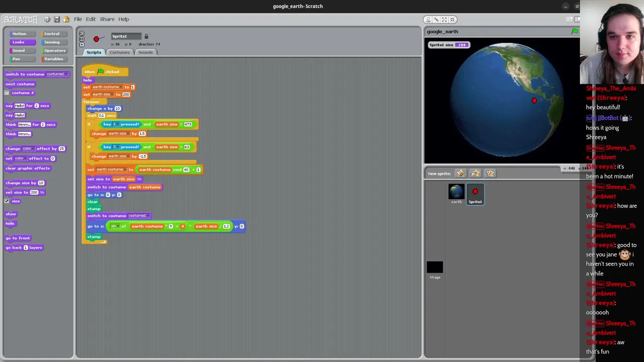The image size is (644, 362).
Task: Open the Share menu
Action: click(107, 19)
